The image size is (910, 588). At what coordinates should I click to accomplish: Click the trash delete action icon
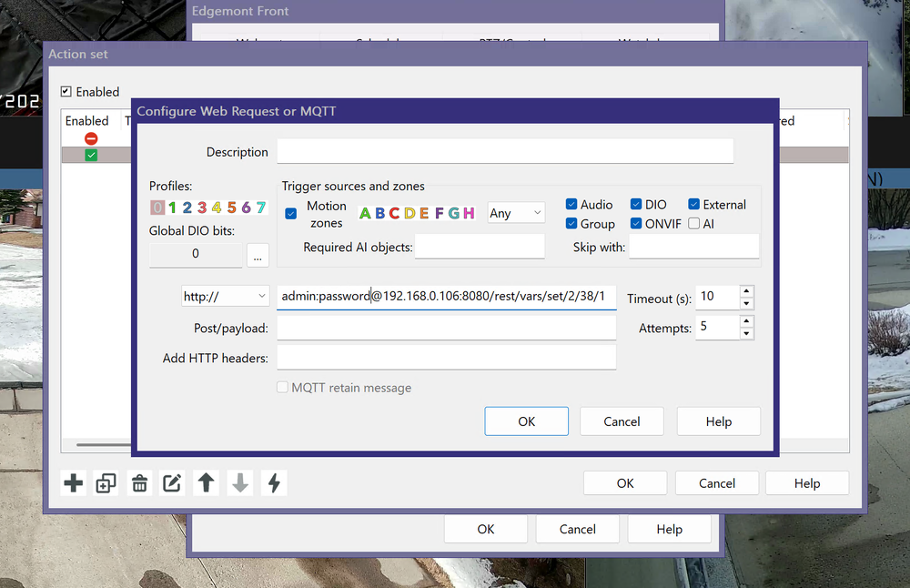(139, 483)
